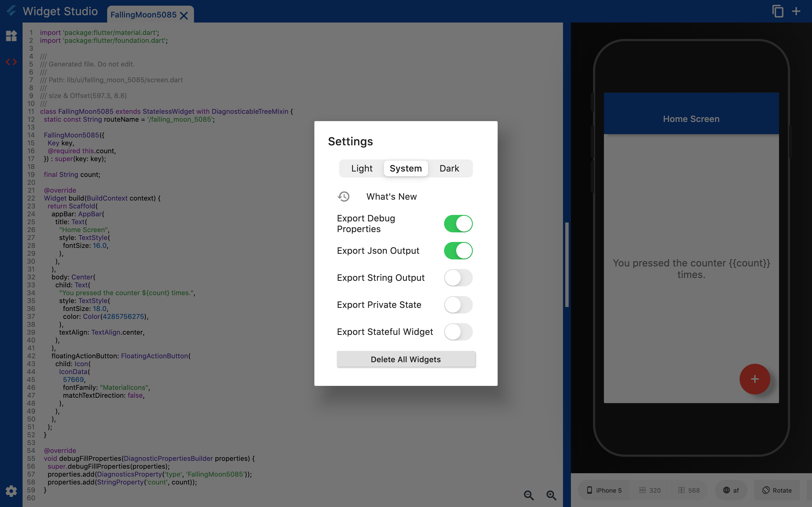
Task: Click the What's New history icon
Action: coord(344,196)
